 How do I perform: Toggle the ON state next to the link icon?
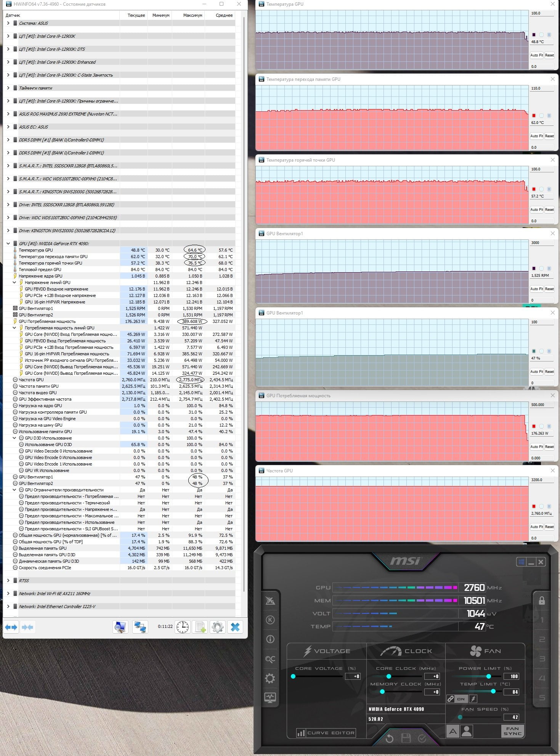[461, 699]
